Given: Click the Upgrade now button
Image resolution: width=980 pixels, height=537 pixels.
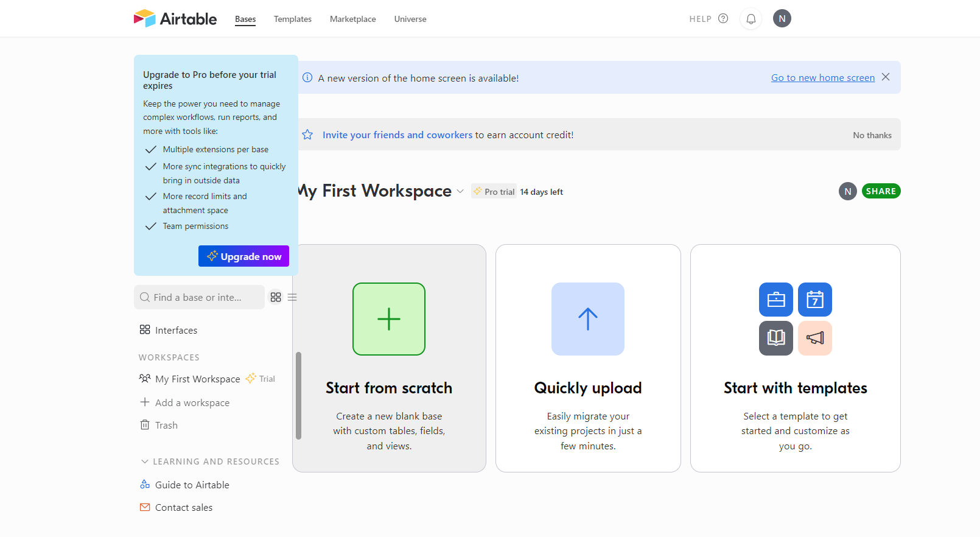Looking at the screenshot, I should coord(243,256).
